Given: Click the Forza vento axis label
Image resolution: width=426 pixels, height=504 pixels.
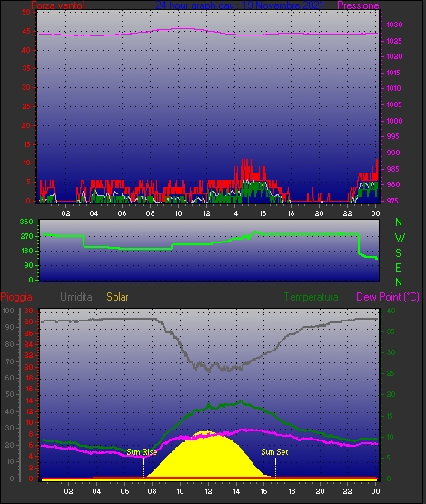Looking at the screenshot, I should click(x=58, y=5).
